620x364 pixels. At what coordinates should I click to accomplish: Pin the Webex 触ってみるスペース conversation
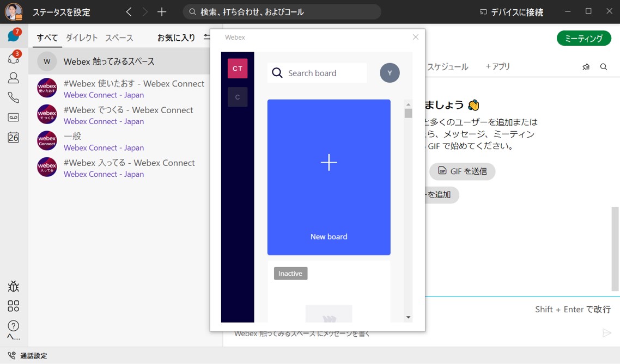click(x=586, y=66)
